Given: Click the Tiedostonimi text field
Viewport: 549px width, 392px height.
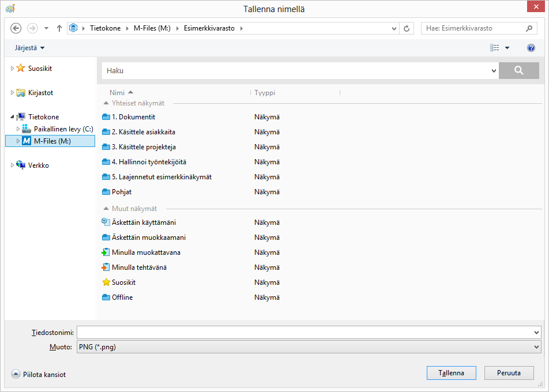Looking at the screenshot, I should 306,333.
